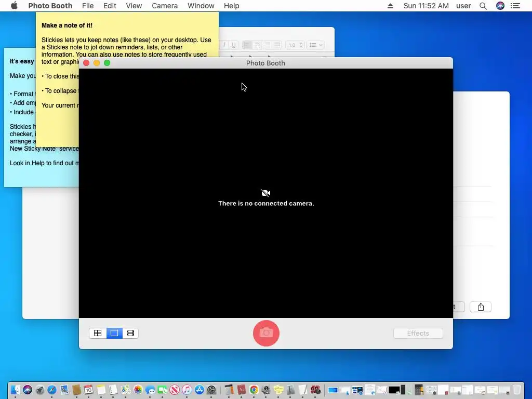Open the Camera menu
532x399 pixels.
(165, 6)
